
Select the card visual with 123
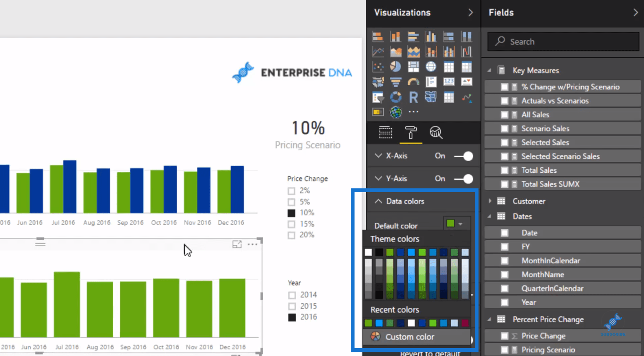click(x=449, y=82)
